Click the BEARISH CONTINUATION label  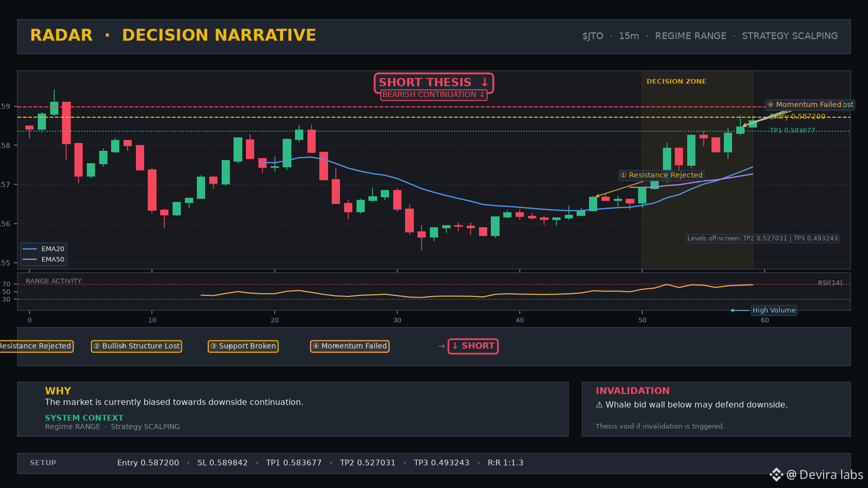click(433, 95)
